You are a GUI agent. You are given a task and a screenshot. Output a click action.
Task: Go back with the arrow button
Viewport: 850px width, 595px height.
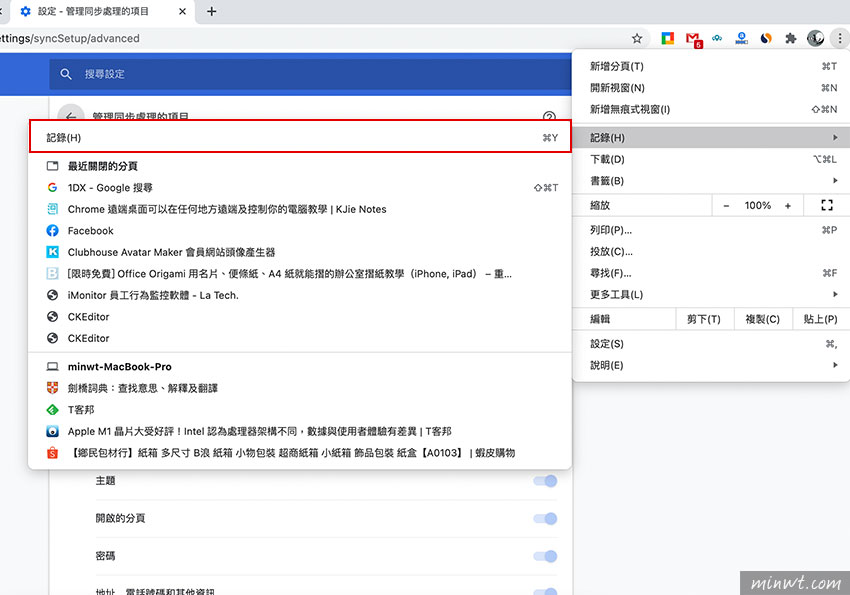71,115
